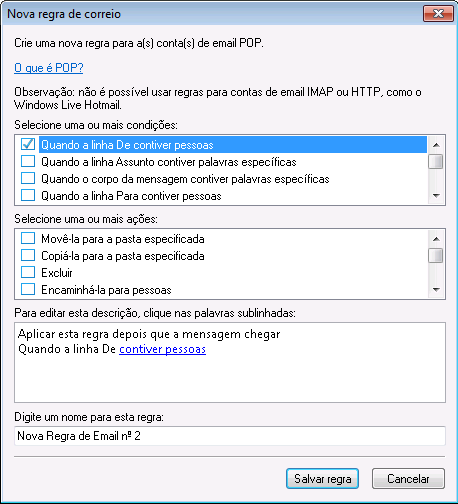The height and width of the screenshot is (504, 458).
Task: Enable 'Movê-la para a pasta especificada' action
Action: (x=28, y=239)
